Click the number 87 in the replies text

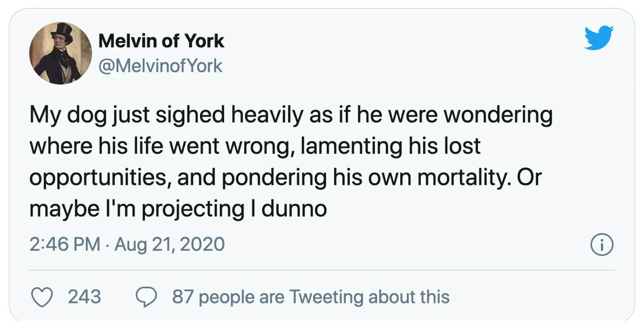tap(183, 297)
